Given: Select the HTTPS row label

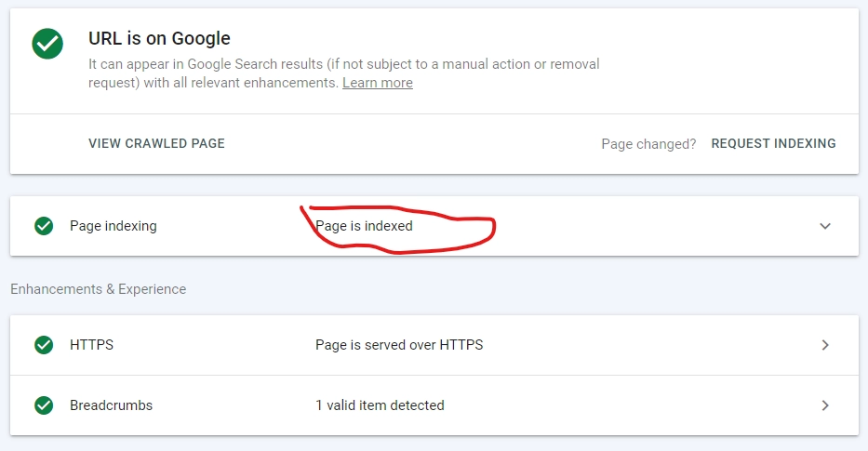Looking at the screenshot, I should click(x=92, y=345).
